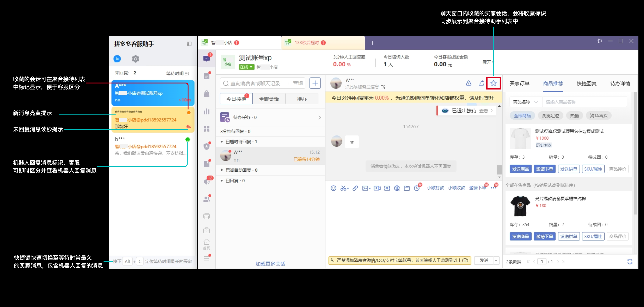Send an image via picture icon

tap(366, 188)
